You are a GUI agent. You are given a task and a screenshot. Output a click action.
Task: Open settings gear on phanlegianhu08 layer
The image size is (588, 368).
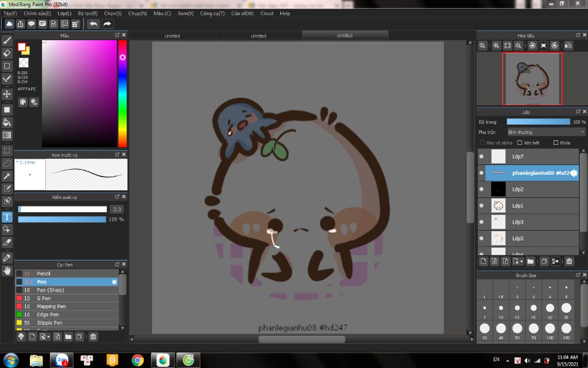coord(574,173)
